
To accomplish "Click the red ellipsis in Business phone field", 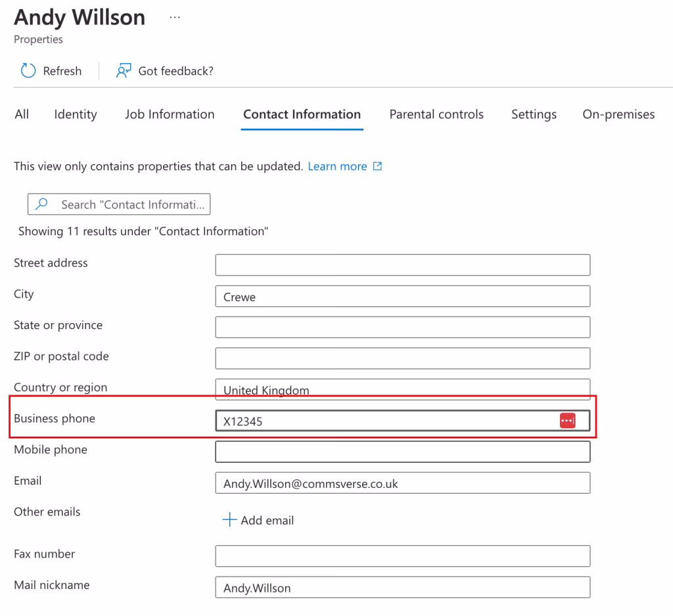I will coord(569,420).
